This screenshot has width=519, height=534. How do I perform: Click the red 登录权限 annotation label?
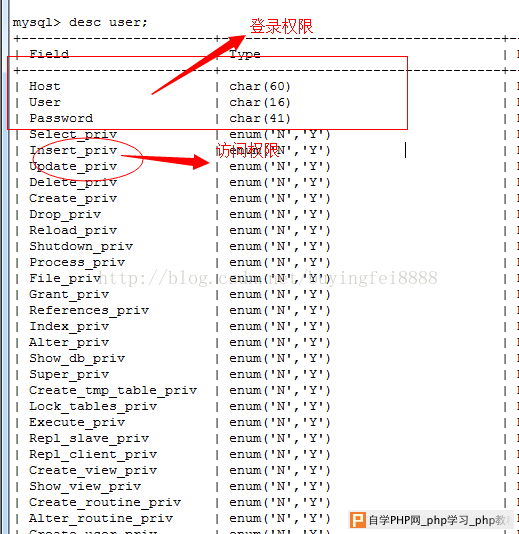[281, 27]
